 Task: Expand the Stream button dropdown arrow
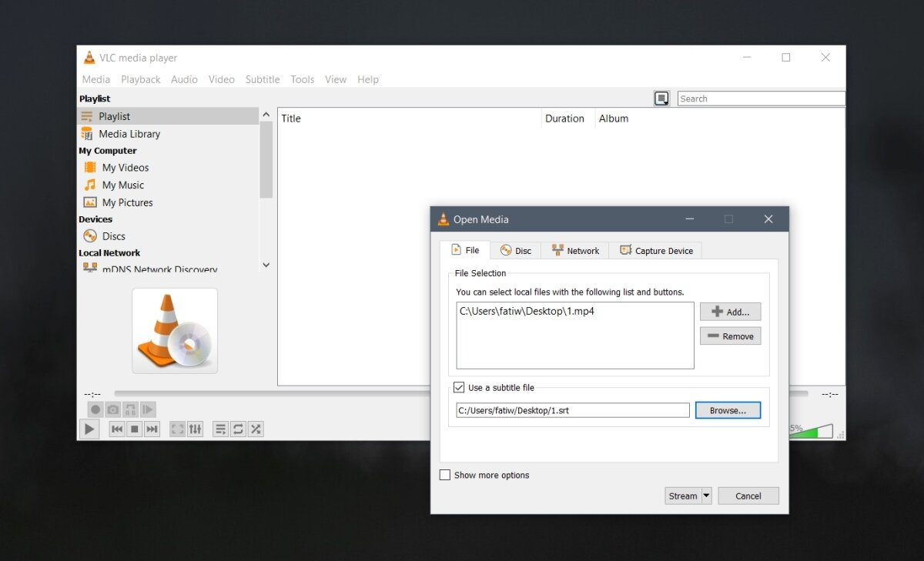(x=706, y=496)
